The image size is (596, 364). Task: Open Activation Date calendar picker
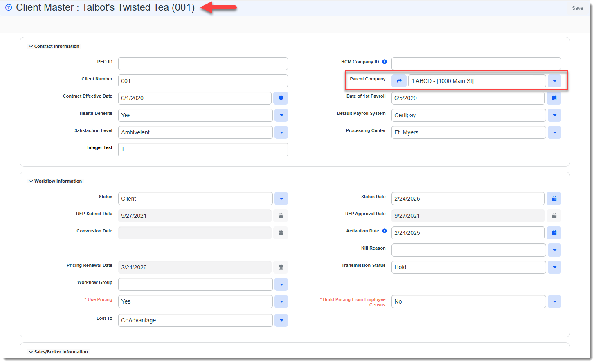click(554, 233)
